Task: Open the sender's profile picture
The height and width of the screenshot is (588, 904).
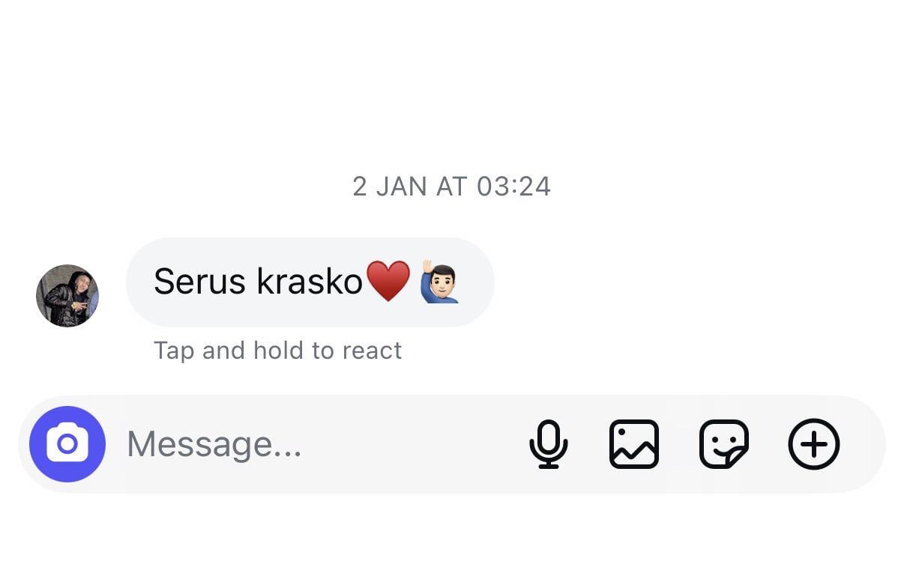Action: click(67, 296)
